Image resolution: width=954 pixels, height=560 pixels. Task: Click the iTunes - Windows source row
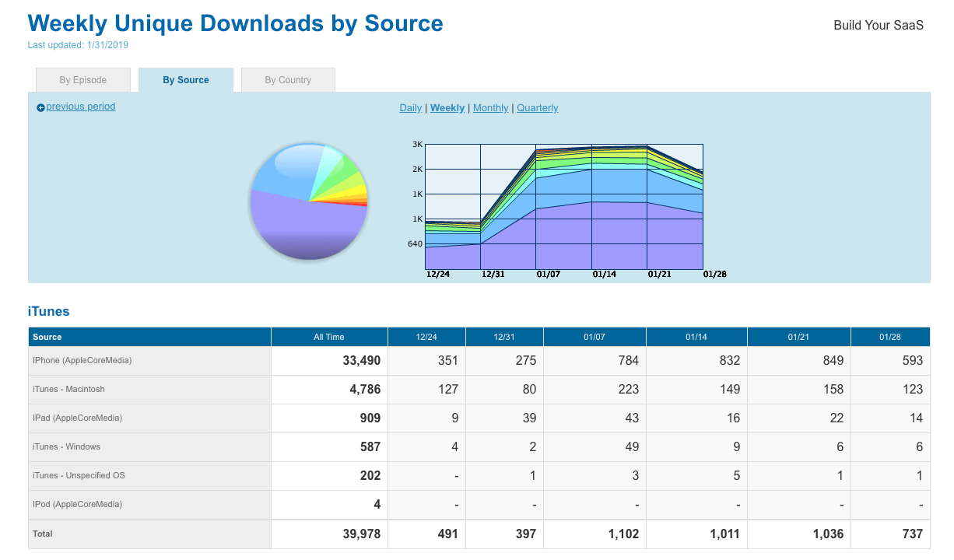66,446
